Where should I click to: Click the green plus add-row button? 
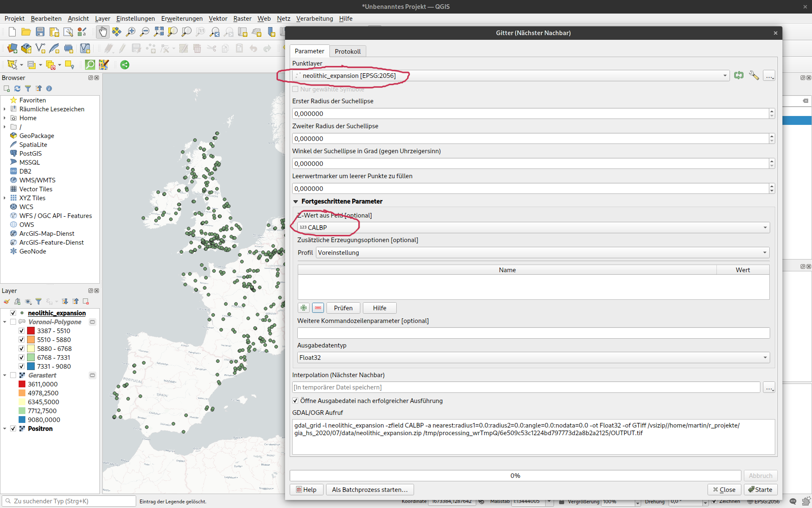304,308
